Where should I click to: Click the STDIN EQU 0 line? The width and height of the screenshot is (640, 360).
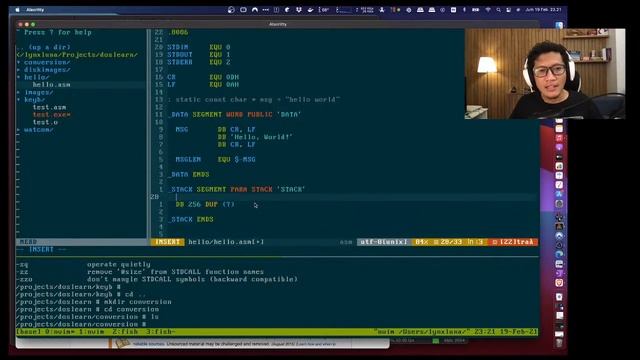[198, 47]
